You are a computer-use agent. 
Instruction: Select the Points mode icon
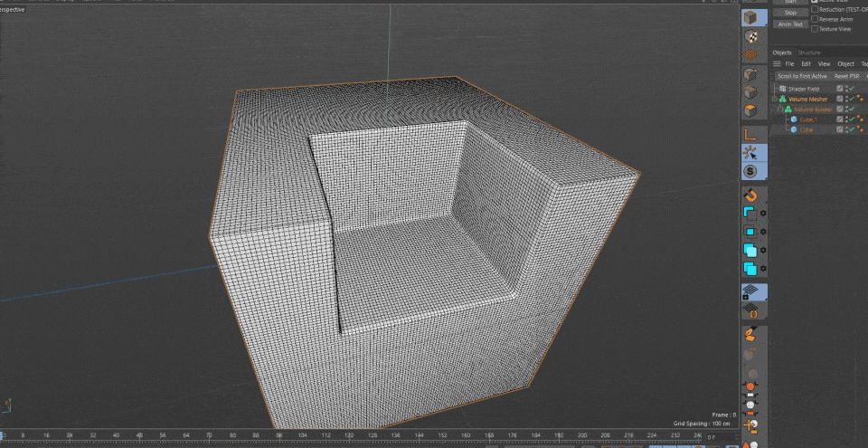click(750, 73)
